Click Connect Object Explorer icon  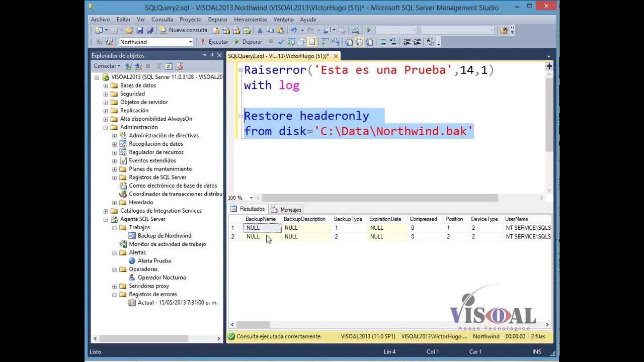[x=128, y=66]
